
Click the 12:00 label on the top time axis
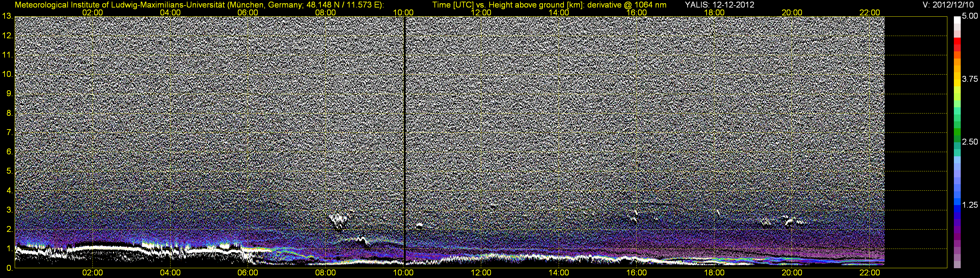pyautogui.click(x=481, y=12)
